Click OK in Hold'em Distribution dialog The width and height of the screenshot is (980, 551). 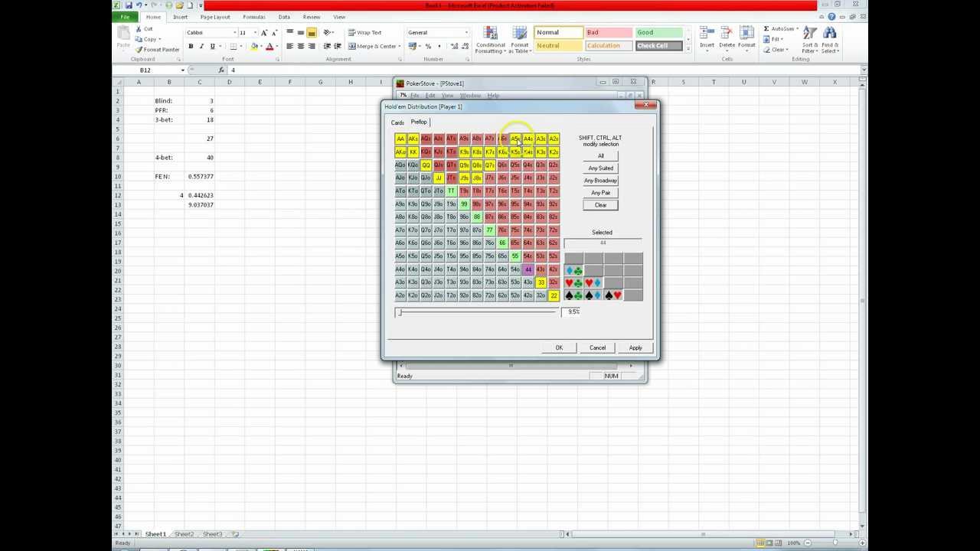tap(559, 348)
